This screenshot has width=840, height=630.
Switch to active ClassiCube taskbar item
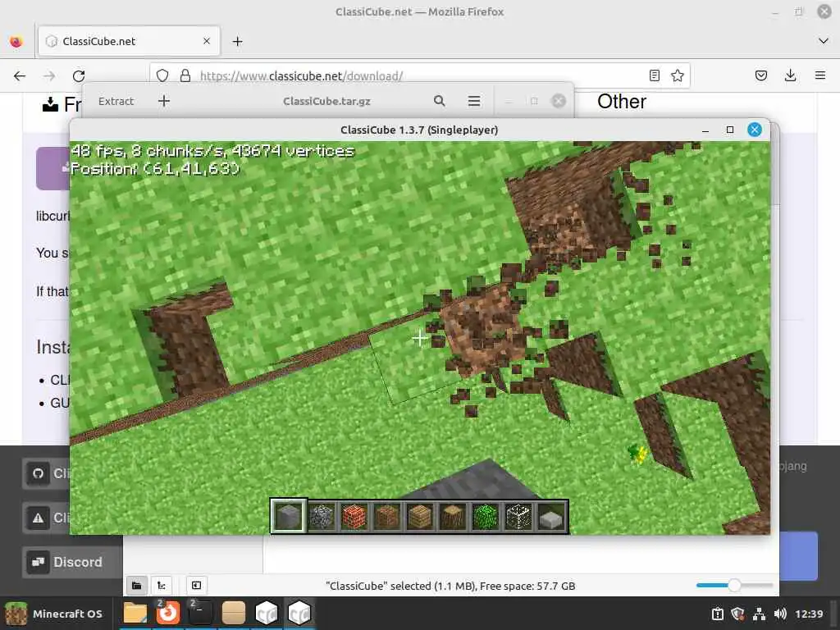[x=299, y=614]
